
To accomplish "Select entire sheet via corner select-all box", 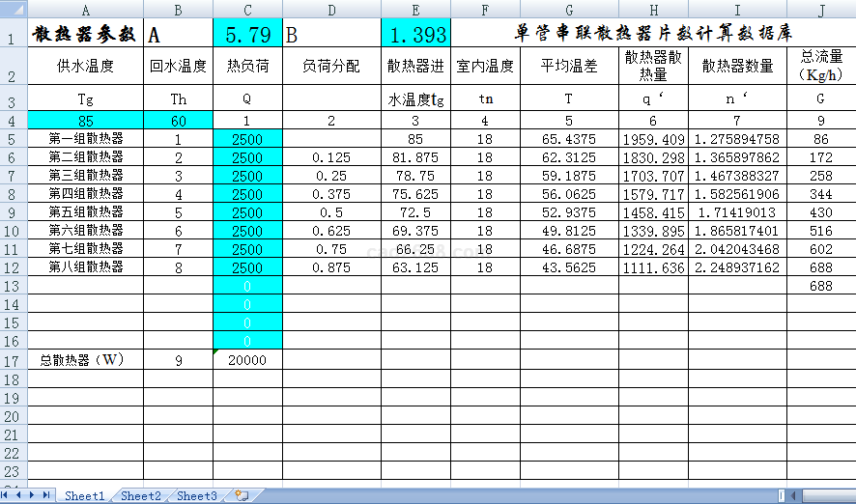I will click(14, 9).
